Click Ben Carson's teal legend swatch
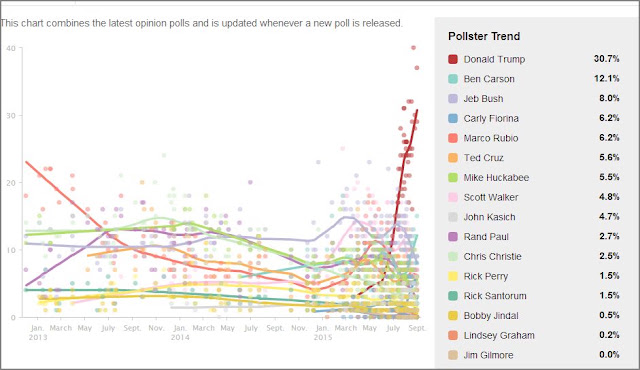 [x=453, y=79]
